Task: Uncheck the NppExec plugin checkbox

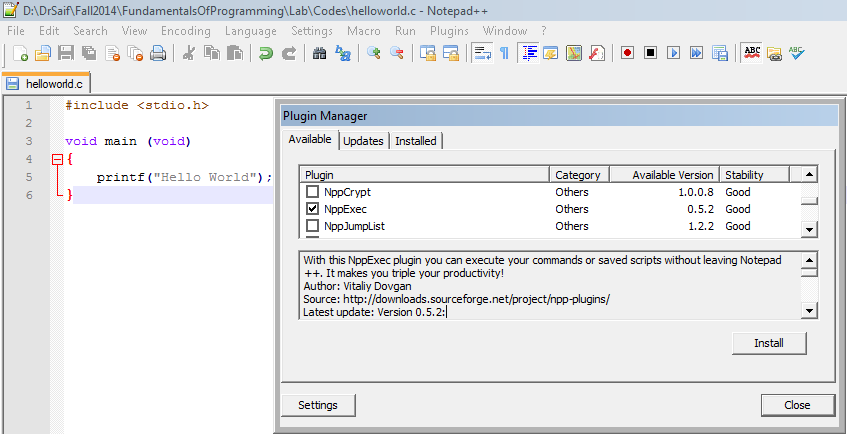Action: coord(313,209)
